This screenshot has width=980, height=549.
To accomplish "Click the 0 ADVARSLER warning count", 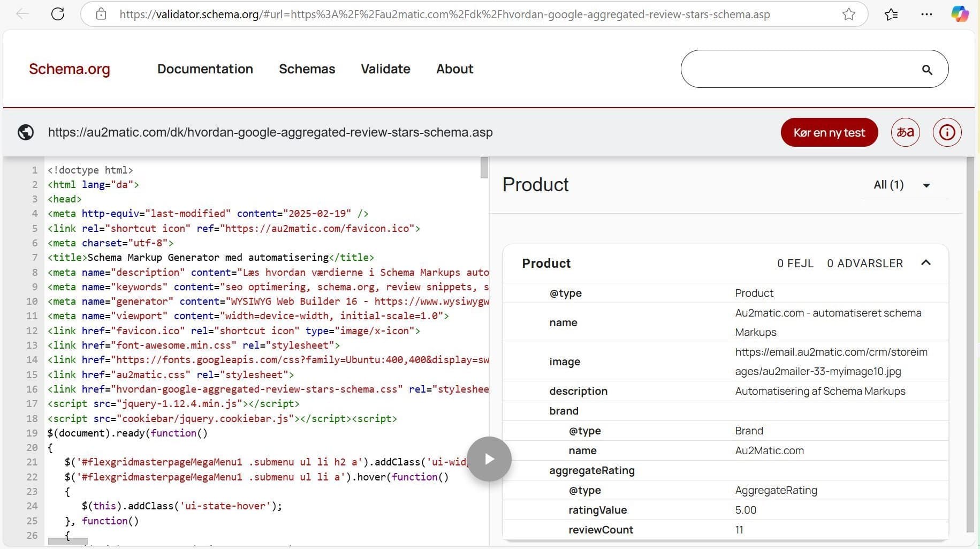I will click(x=865, y=264).
